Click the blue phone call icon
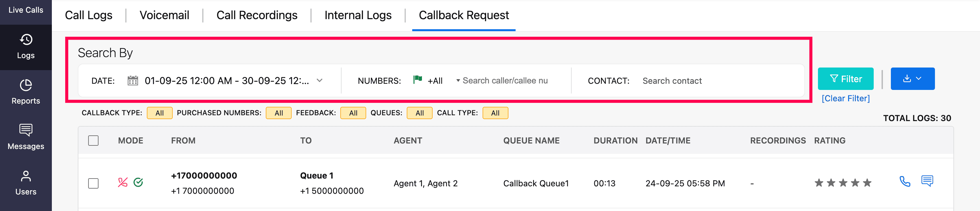The width and height of the screenshot is (980, 211). [x=905, y=182]
